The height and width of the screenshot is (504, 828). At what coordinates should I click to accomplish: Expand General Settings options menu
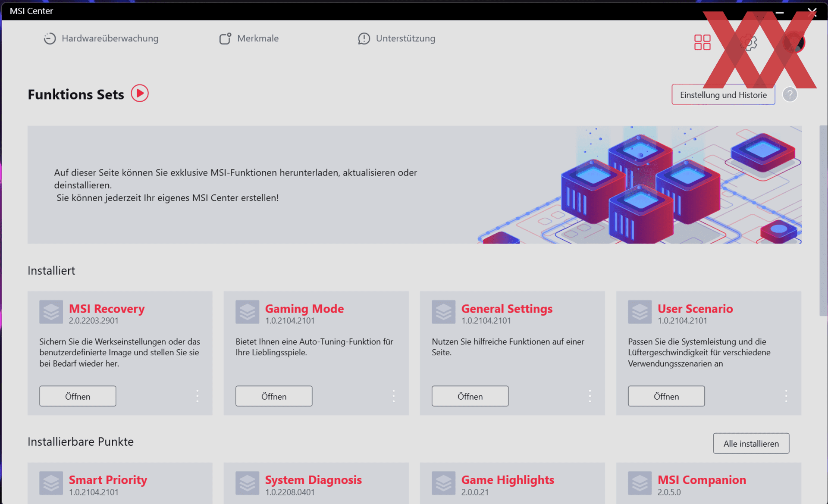(x=590, y=396)
